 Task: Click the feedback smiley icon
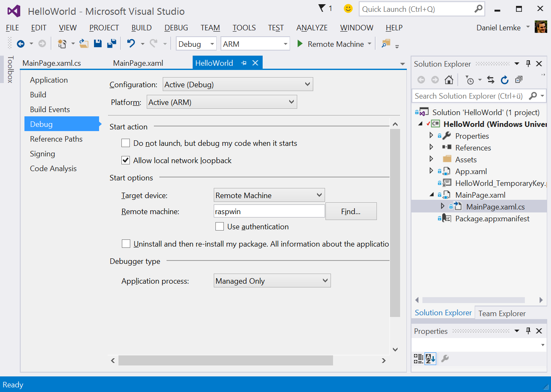348,8
